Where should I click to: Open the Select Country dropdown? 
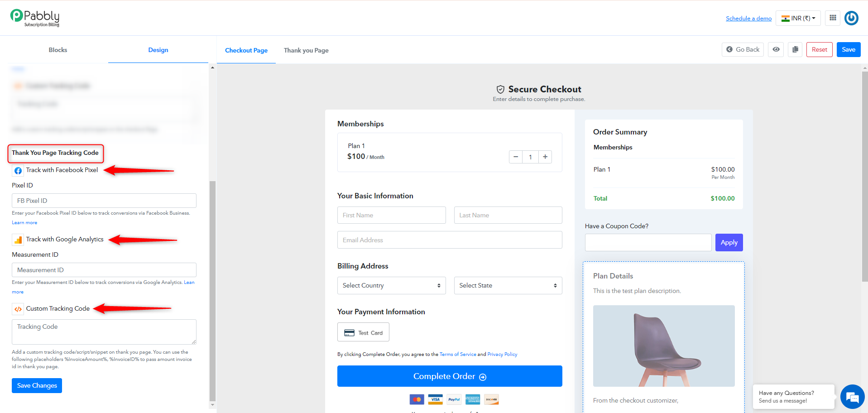392,285
